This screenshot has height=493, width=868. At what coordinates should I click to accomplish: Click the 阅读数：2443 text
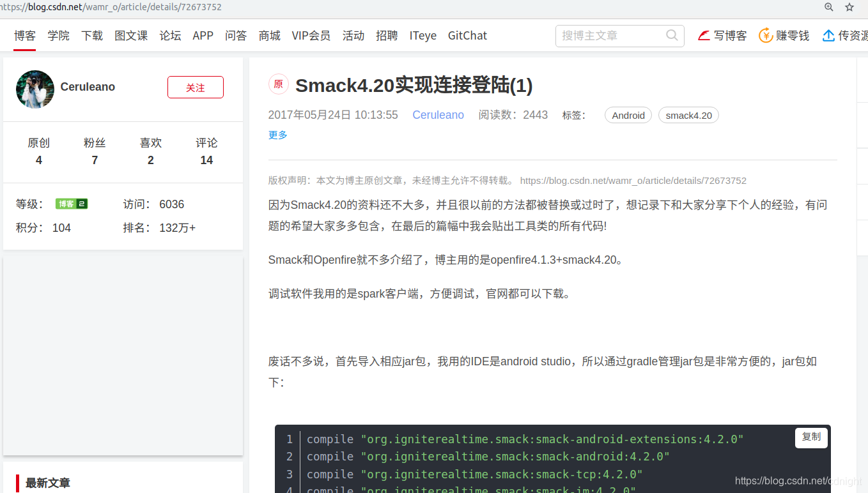coord(513,115)
